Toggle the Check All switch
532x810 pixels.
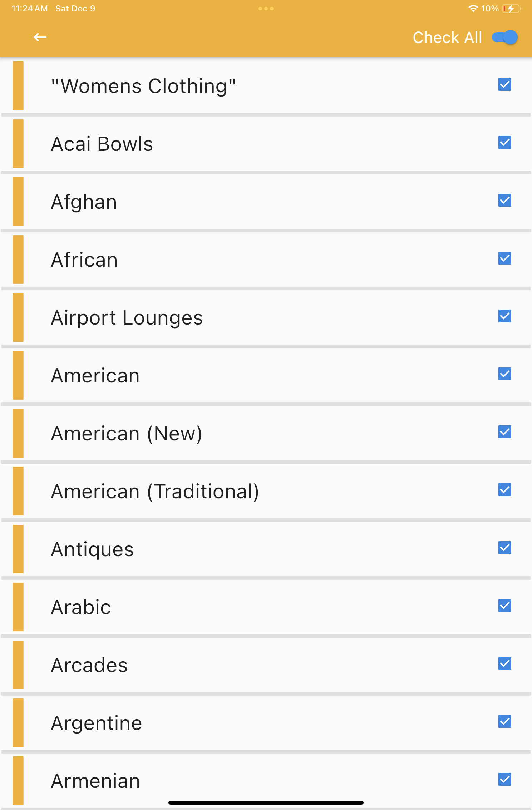coord(504,37)
